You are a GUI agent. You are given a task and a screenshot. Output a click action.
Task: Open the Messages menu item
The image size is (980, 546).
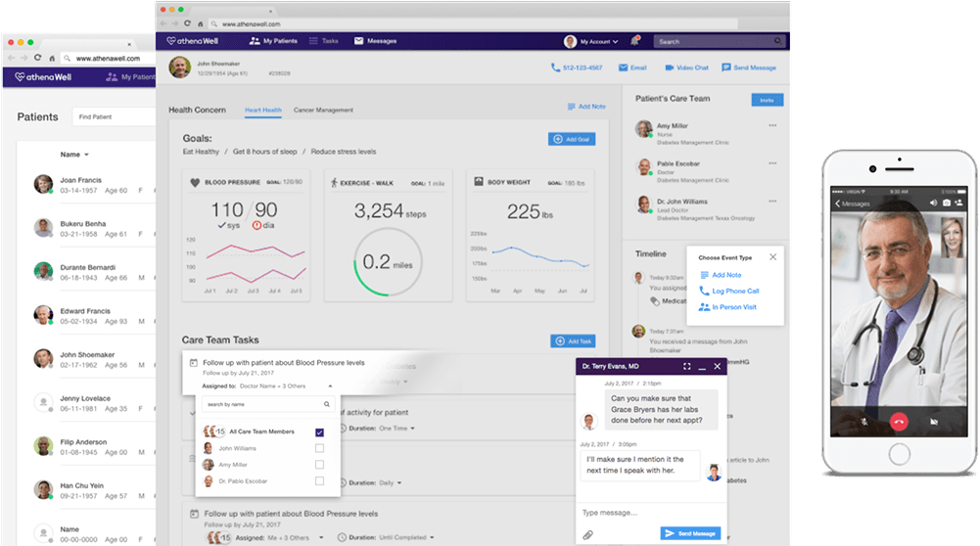click(376, 41)
